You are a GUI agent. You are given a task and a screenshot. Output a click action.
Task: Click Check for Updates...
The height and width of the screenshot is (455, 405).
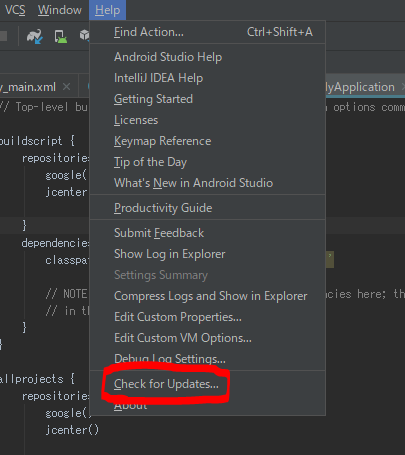(x=207, y=384)
